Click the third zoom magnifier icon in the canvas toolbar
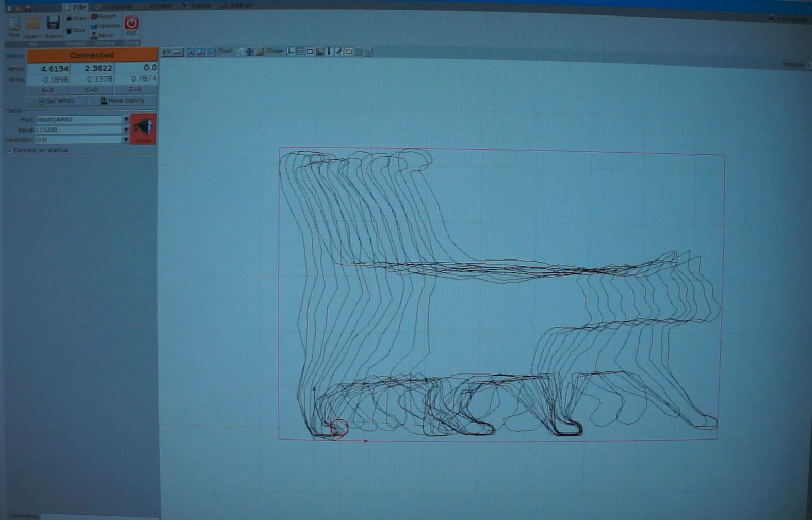Viewport: 812px width, 520px height. pos(211,52)
